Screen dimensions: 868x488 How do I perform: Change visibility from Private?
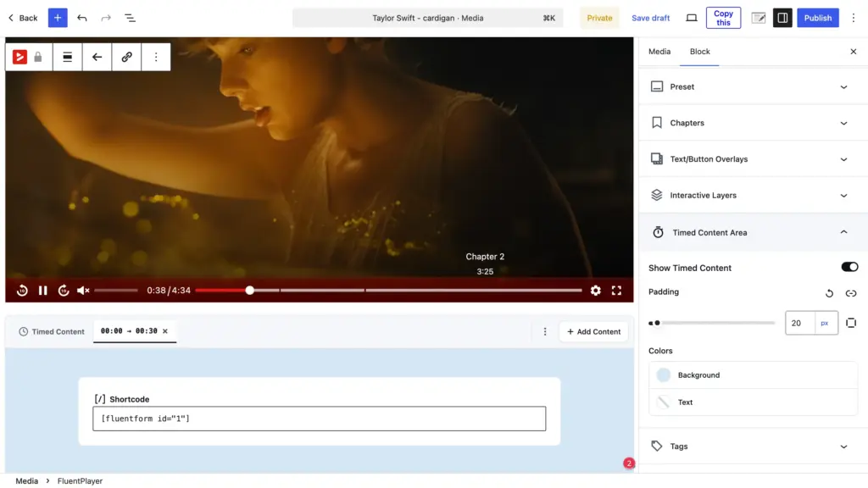pos(599,18)
